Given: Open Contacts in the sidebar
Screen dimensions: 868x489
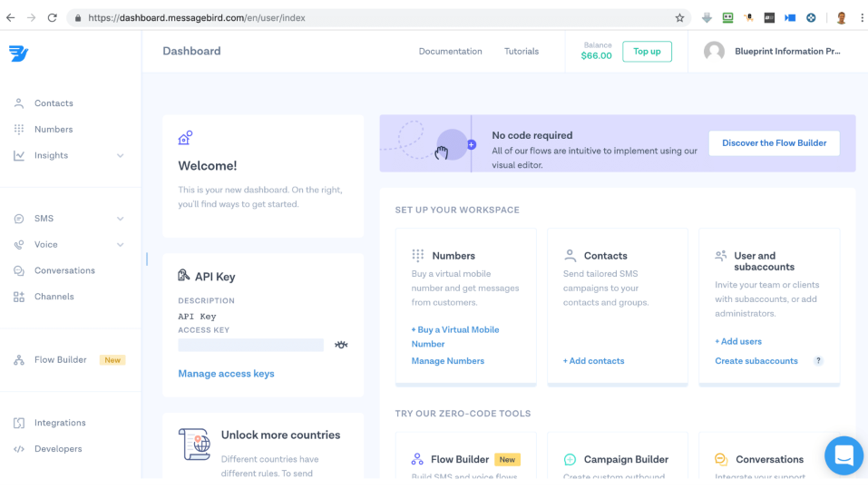Looking at the screenshot, I should [54, 103].
